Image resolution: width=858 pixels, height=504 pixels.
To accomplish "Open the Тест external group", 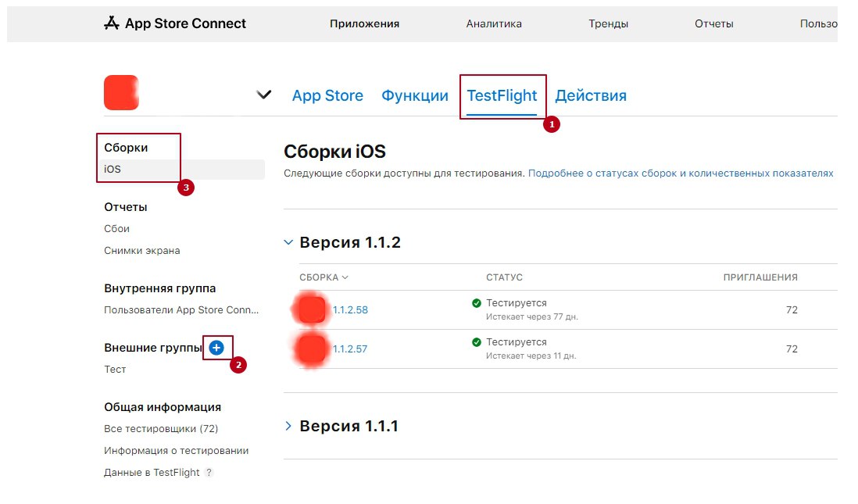I will point(115,370).
